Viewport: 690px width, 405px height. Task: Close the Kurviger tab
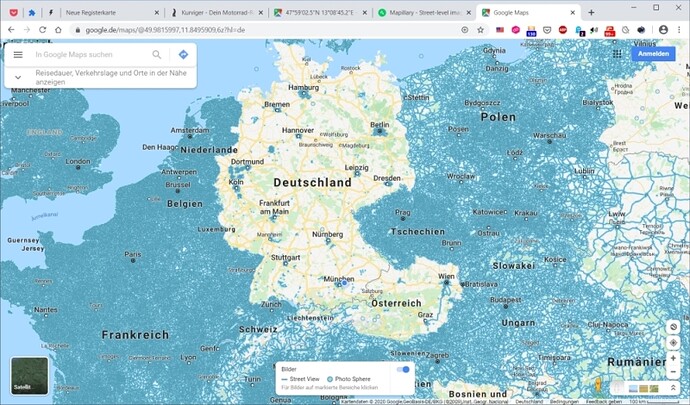[x=261, y=13]
